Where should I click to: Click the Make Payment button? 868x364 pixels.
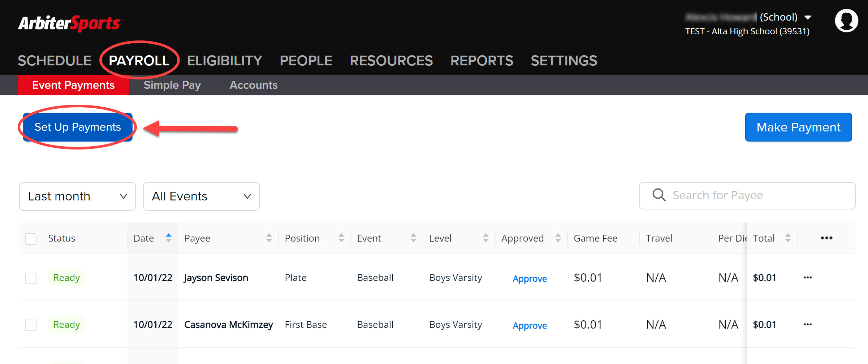click(798, 127)
